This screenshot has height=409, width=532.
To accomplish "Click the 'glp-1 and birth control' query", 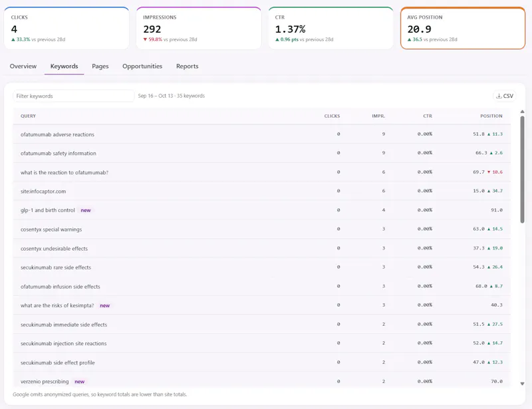I will point(47,210).
